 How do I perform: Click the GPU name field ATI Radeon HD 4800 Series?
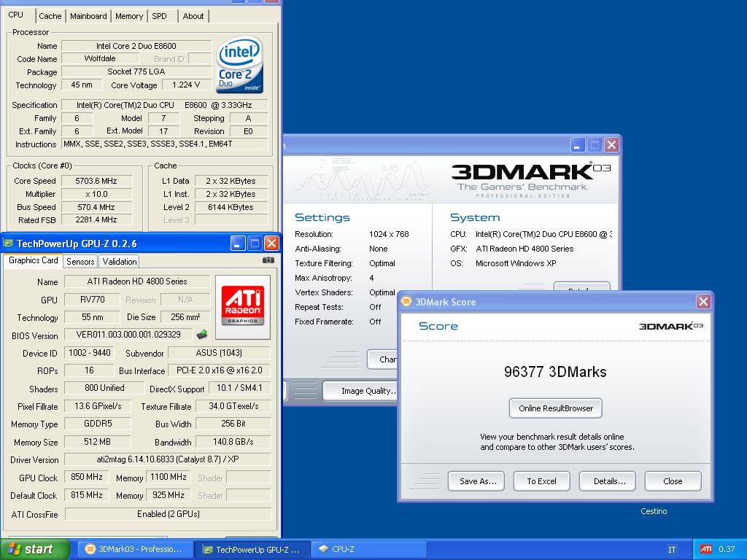pyautogui.click(x=137, y=281)
